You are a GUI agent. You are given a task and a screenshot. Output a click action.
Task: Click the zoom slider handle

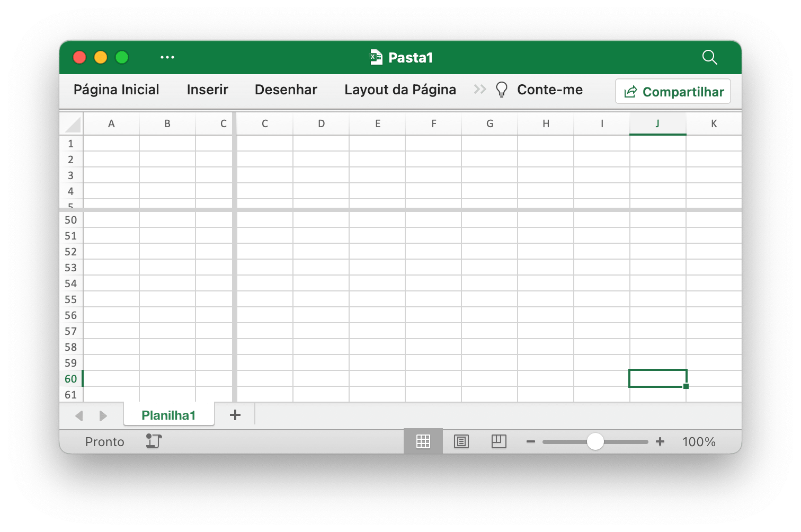[595, 441]
